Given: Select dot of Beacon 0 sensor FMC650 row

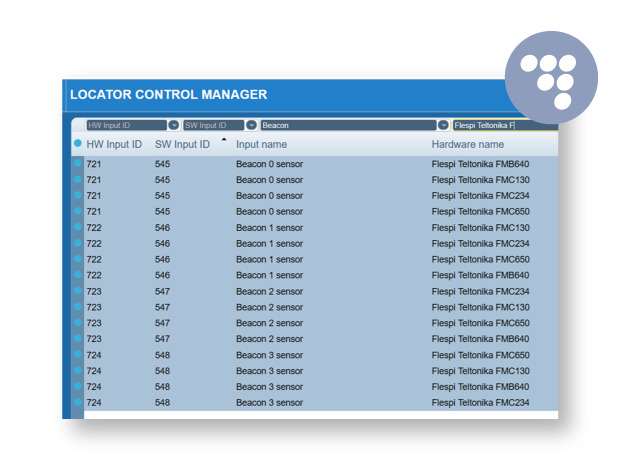Looking at the screenshot, I should [78, 211].
